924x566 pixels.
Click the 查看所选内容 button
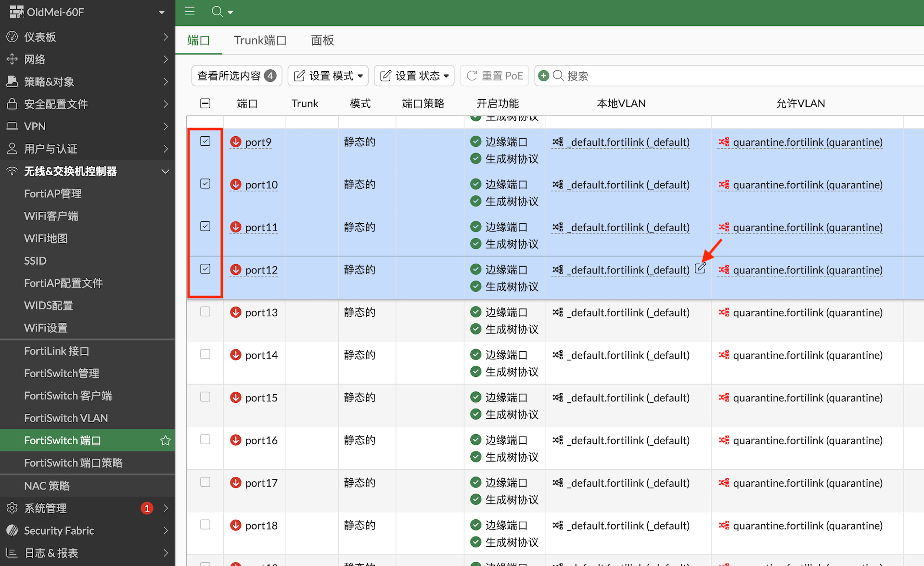click(x=237, y=76)
